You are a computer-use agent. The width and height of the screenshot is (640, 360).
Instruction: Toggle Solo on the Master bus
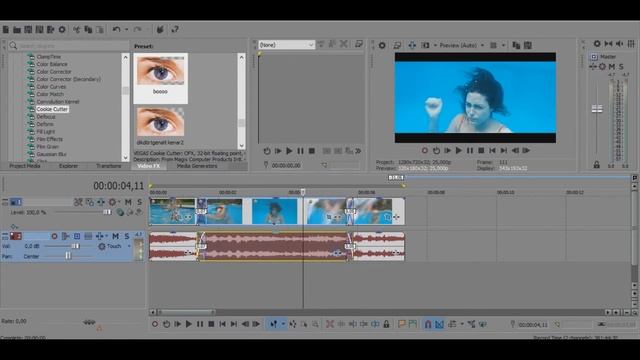coord(621,67)
